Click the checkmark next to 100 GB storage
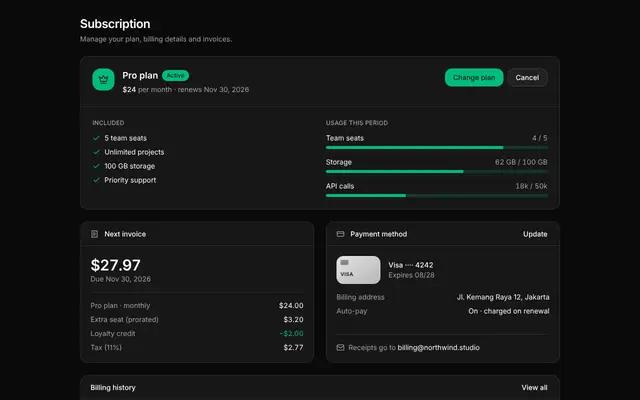This screenshot has height=400, width=640. pyautogui.click(x=96, y=166)
